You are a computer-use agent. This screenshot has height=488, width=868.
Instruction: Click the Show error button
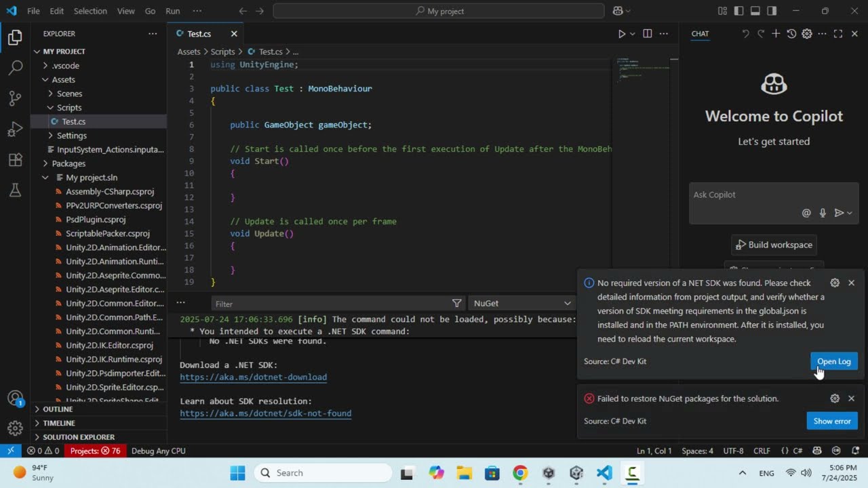pyautogui.click(x=832, y=421)
